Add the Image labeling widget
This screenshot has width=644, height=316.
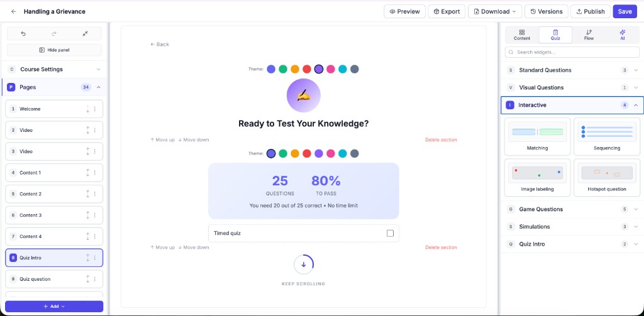coord(537,178)
